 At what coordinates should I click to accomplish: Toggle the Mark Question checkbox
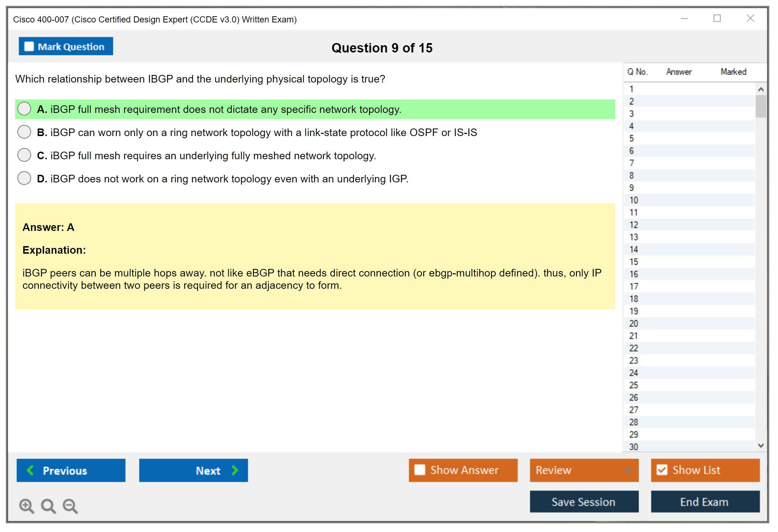tap(29, 47)
